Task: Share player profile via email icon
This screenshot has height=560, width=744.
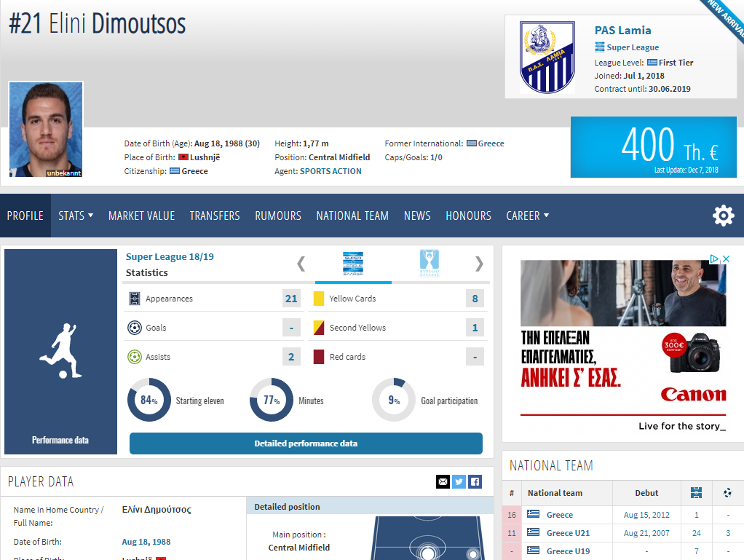Action: point(443,481)
